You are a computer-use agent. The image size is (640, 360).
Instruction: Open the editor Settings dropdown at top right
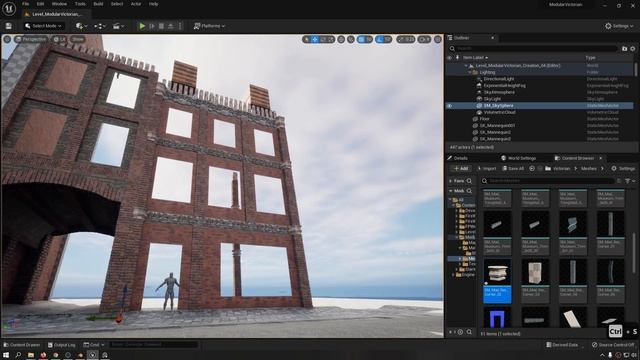619,26
